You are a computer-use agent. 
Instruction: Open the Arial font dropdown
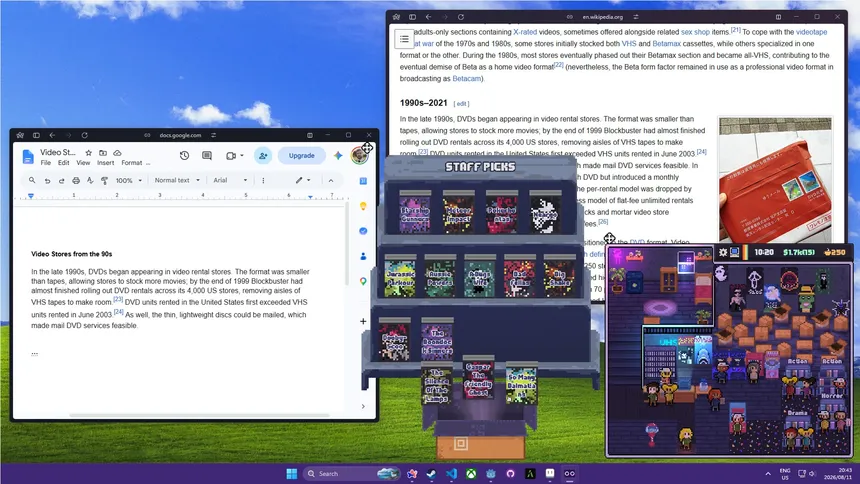point(230,181)
